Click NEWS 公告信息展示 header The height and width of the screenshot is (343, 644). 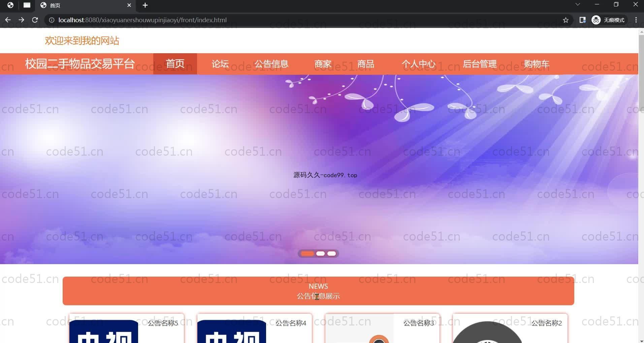[x=318, y=291]
